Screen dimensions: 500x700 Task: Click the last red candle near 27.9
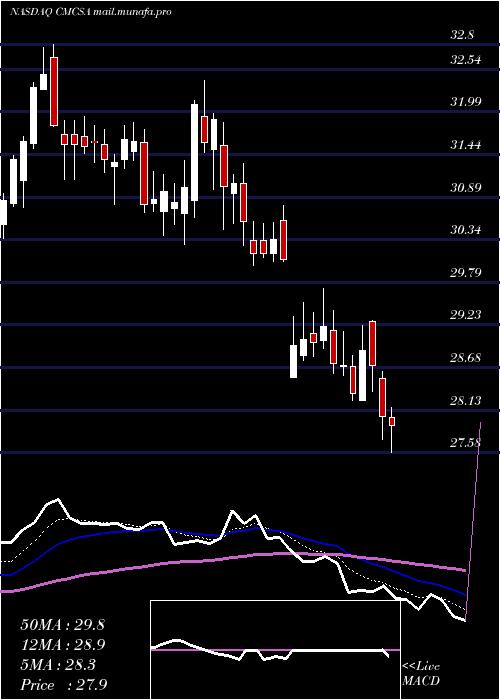coord(392,421)
